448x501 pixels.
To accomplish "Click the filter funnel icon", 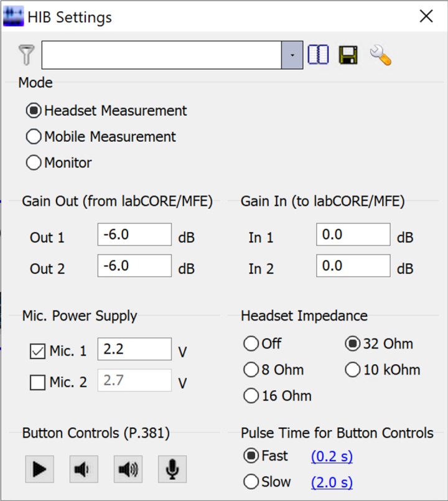I will pos(26,55).
